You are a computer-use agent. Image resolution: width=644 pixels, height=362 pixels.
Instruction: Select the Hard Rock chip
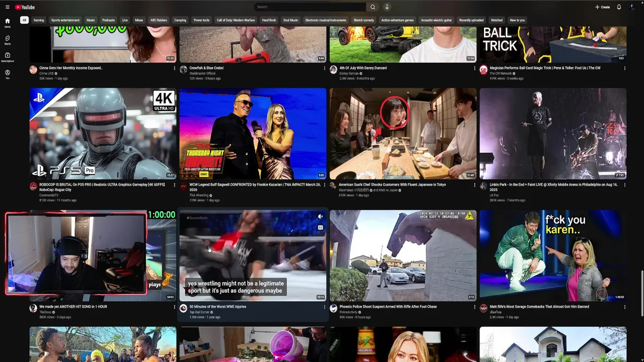coord(269,20)
